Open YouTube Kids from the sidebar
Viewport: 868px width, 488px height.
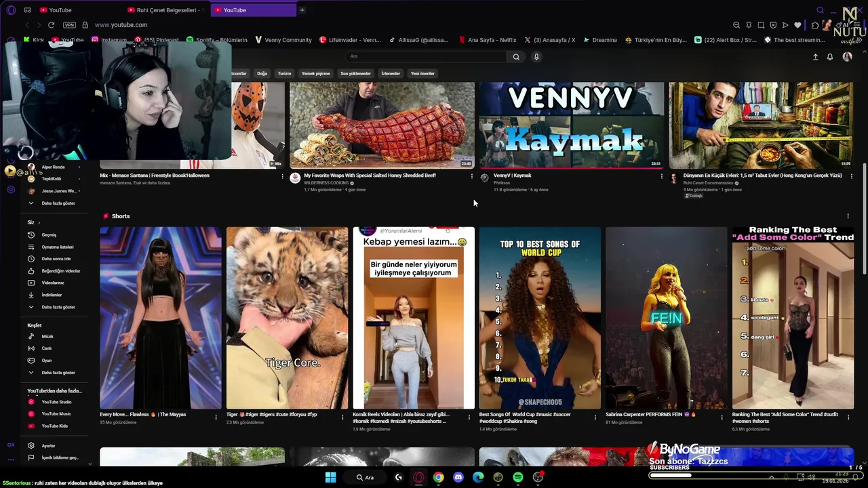point(54,426)
